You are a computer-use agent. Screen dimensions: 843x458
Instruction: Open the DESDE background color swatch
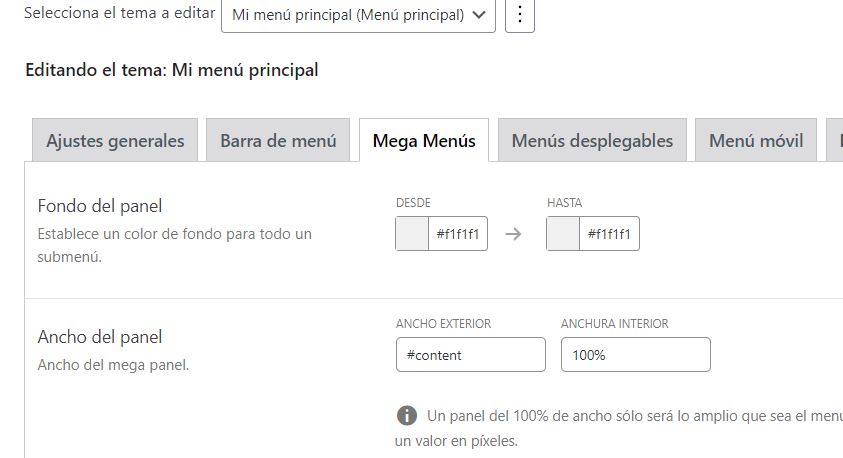412,234
